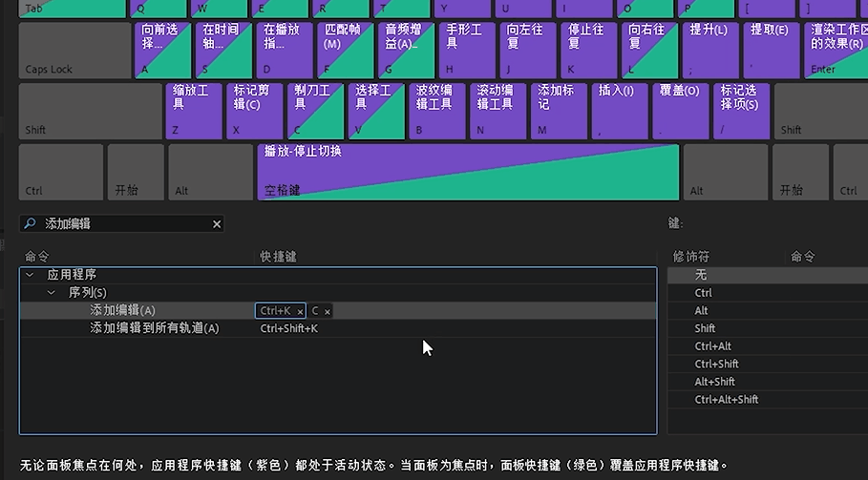The image size is (868, 480).
Task: Click the N key labeled 滚动编辑工具
Action: pyautogui.click(x=498, y=111)
